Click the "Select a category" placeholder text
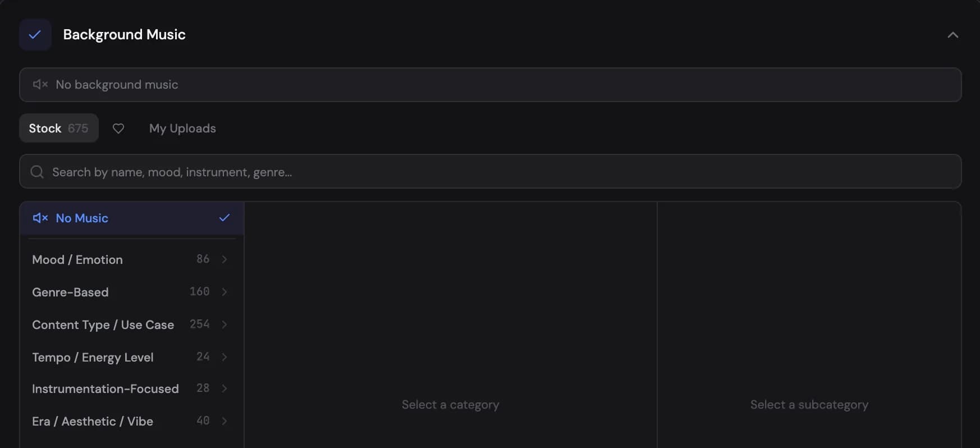This screenshot has height=448, width=980. (x=450, y=405)
